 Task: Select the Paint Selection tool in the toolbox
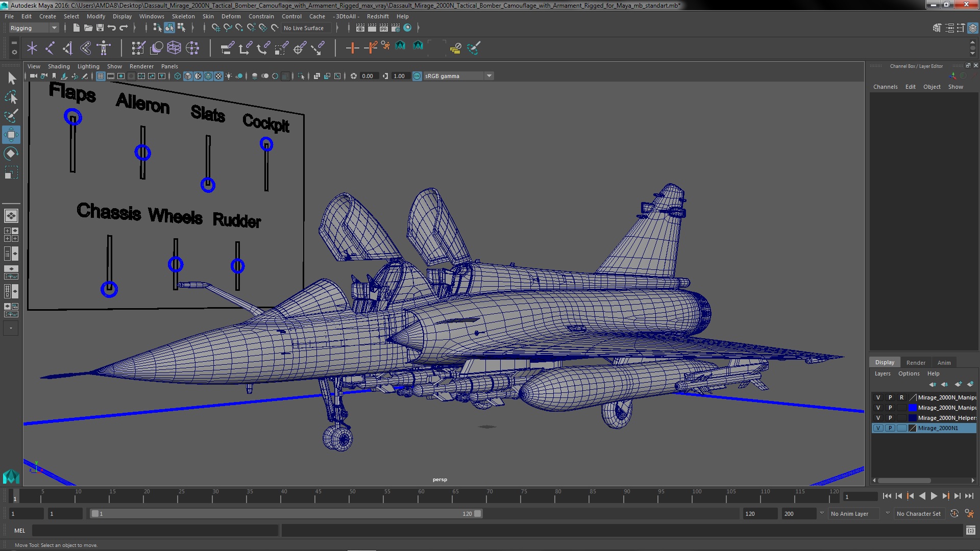point(11,116)
